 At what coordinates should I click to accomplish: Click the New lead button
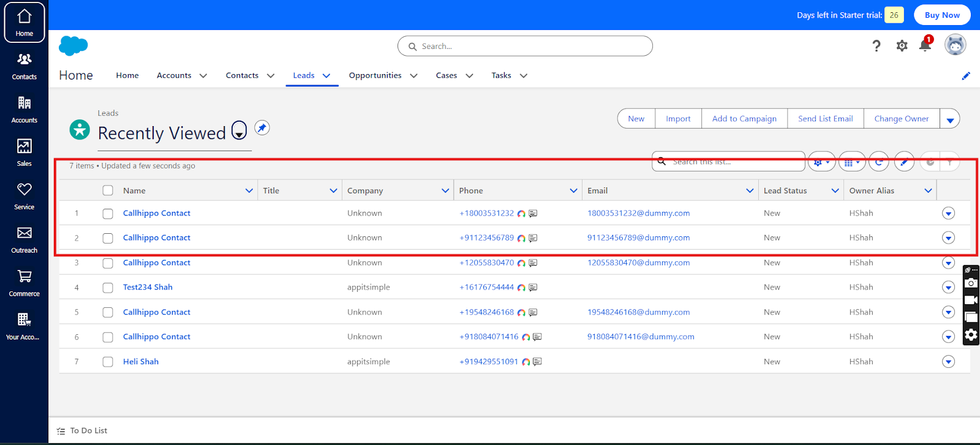click(636, 119)
